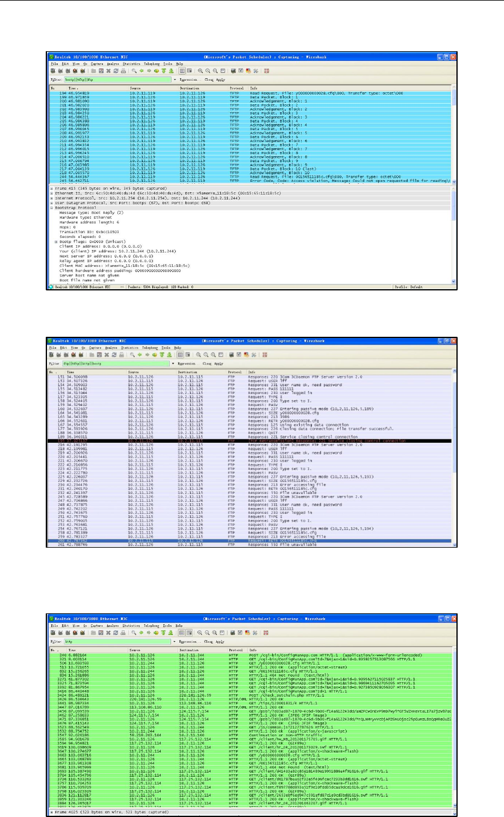Image resolution: width=504 pixels, height=817 pixels.
Task: Click Colorize Packet List icon in top window
Action: pos(182,71)
